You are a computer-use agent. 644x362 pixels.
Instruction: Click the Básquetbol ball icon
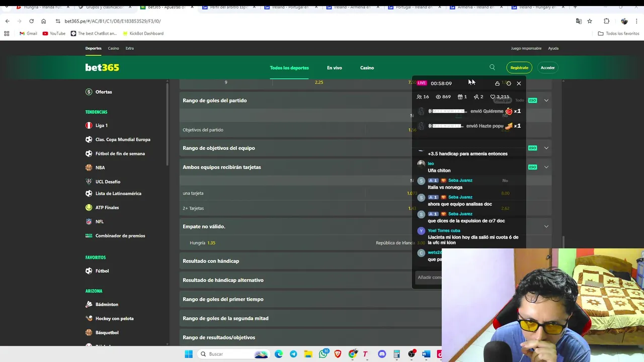[89, 332]
